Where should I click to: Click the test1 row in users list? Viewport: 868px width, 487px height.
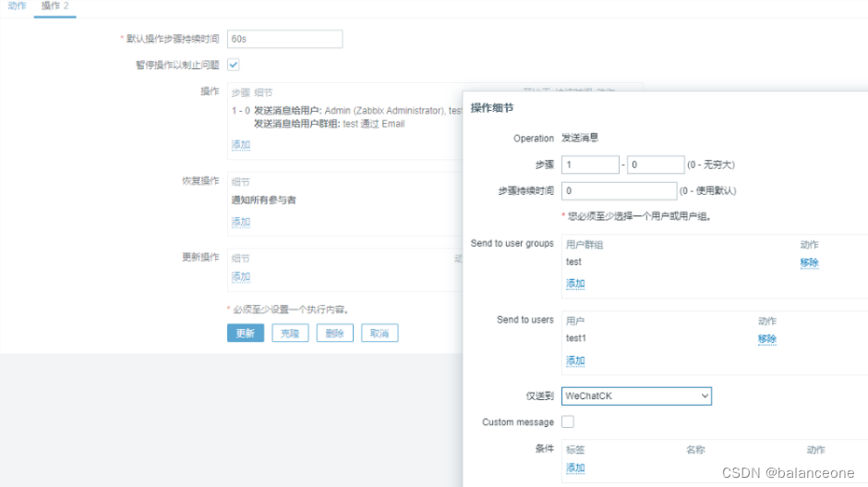coord(575,338)
